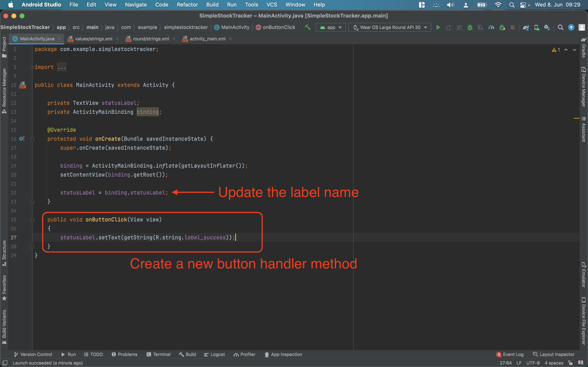Image resolution: width=588 pixels, height=367 pixels.
Task: Start debugging with the green bug icon
Action: (x=470, y=28)
